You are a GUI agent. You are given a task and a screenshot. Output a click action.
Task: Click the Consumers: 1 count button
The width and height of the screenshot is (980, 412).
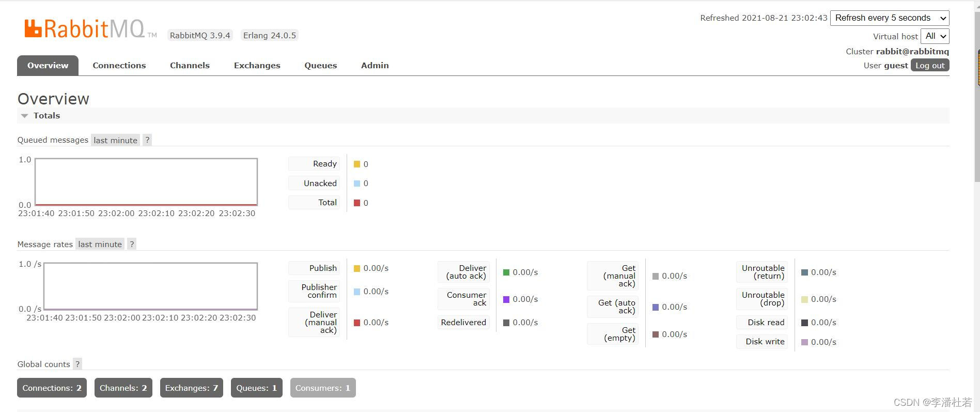click(x=323, y=388)
